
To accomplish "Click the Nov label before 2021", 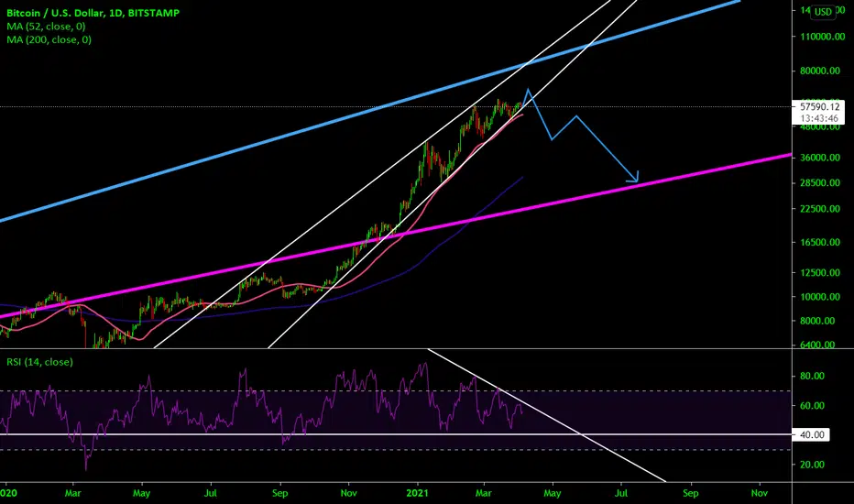I will click(348, 493).
